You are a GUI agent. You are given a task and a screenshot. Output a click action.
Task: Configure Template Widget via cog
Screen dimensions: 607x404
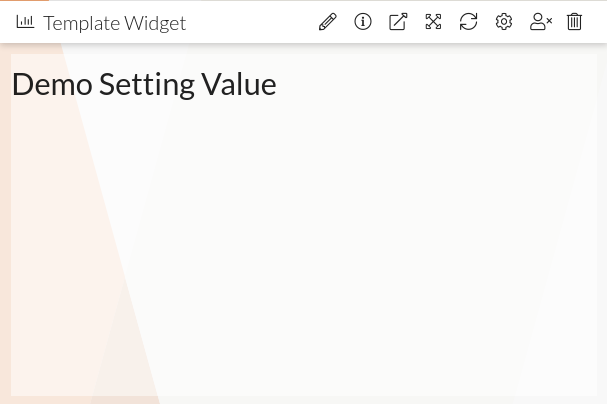click(x=504, y=22)
